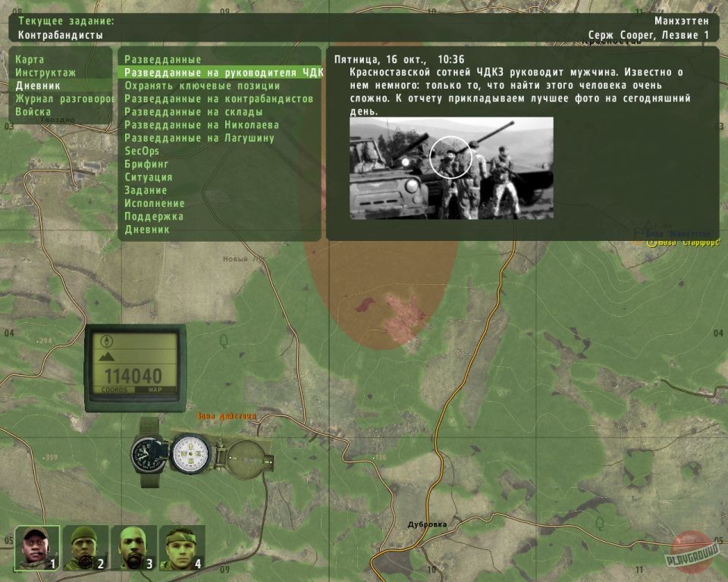Select squad member portrait number 4
Viewport: 728px width, 582px height.
[182, 547]
